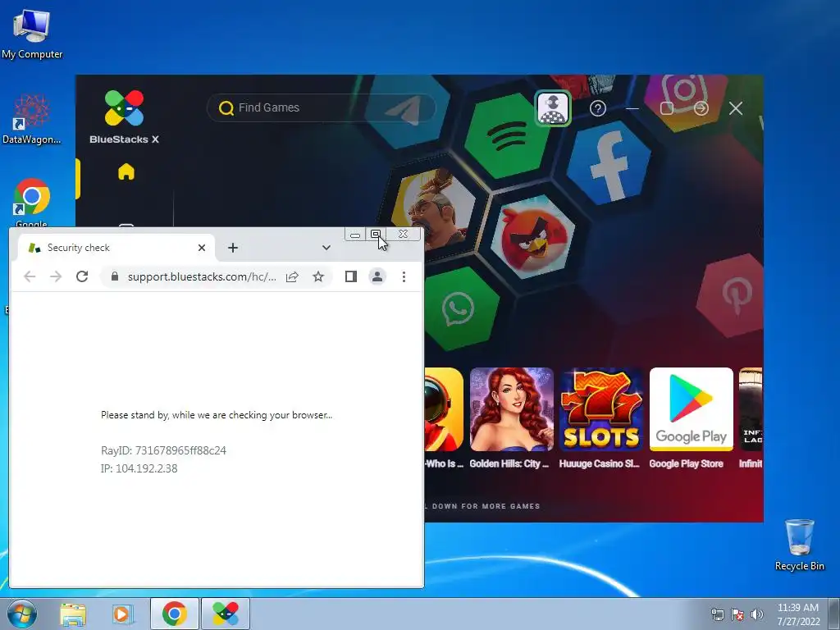The image size is (840, 630).
Task: Select Facebook hexagon tile
Action: (x=609, y=163)
